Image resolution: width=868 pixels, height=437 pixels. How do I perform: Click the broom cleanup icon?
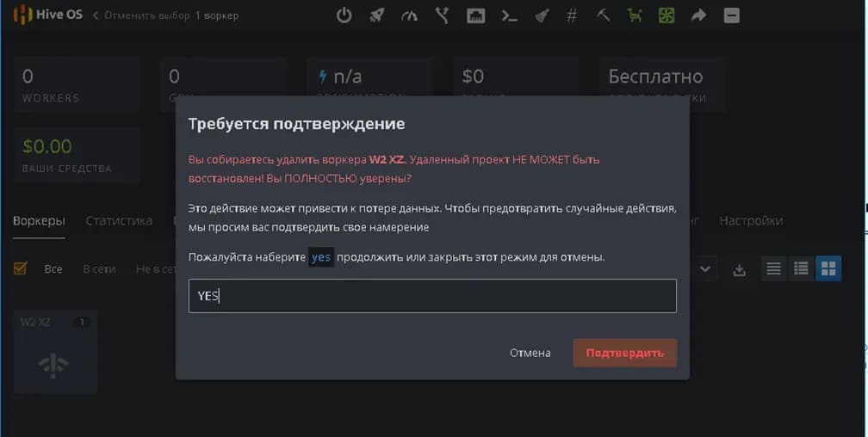[542, 15]
